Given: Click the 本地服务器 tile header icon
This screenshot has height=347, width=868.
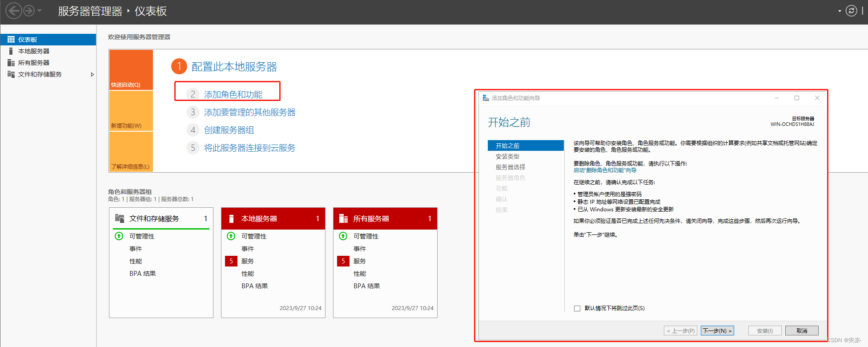Looking at the screenshot, I should click(x=231, y=218).
